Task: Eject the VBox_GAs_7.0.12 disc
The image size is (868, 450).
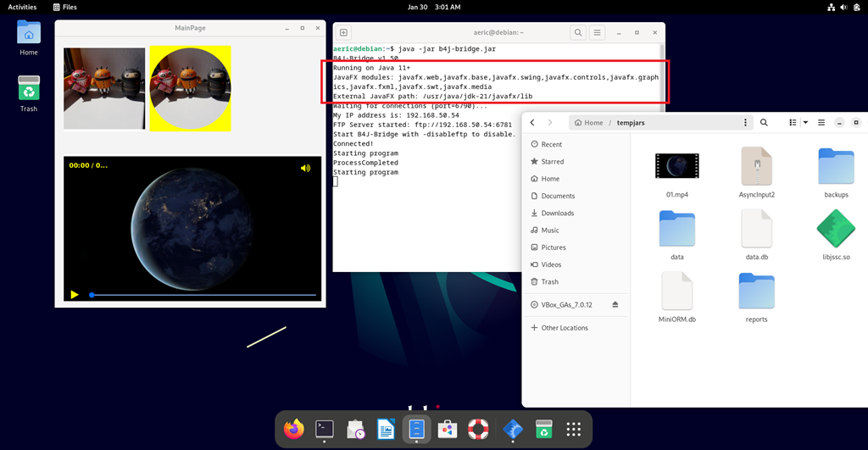Action: point(615,304)
